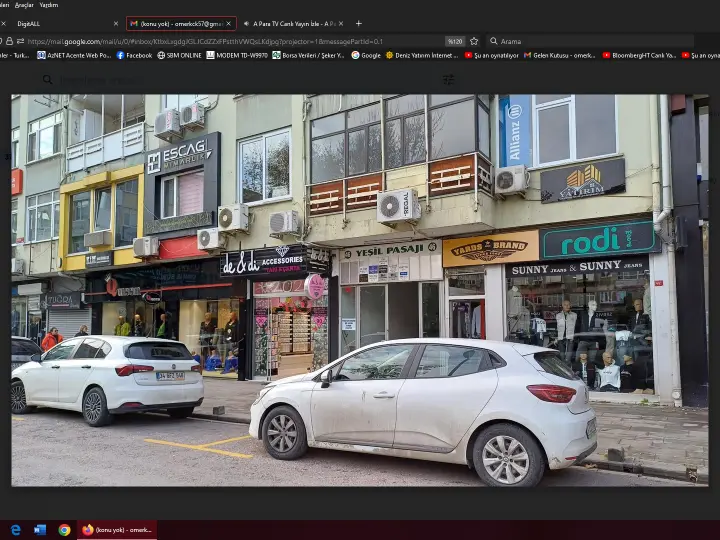Open the Google bookmark

click(x=366, y=55)
